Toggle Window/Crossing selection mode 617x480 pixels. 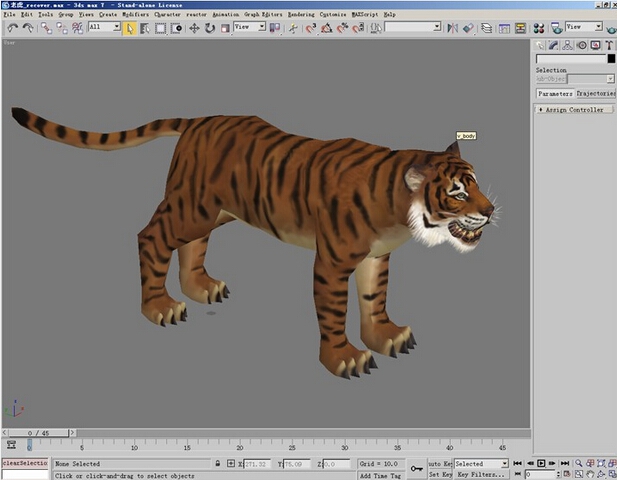pyautogui.click(x=177, y=28)
